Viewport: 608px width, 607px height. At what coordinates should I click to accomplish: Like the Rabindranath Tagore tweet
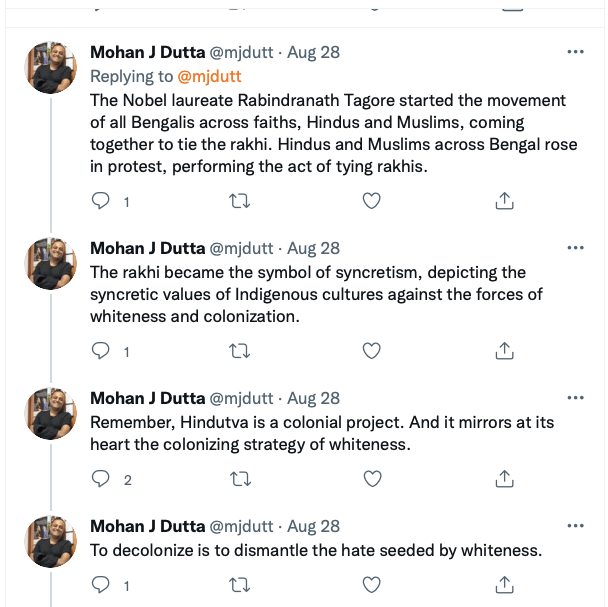371,201
